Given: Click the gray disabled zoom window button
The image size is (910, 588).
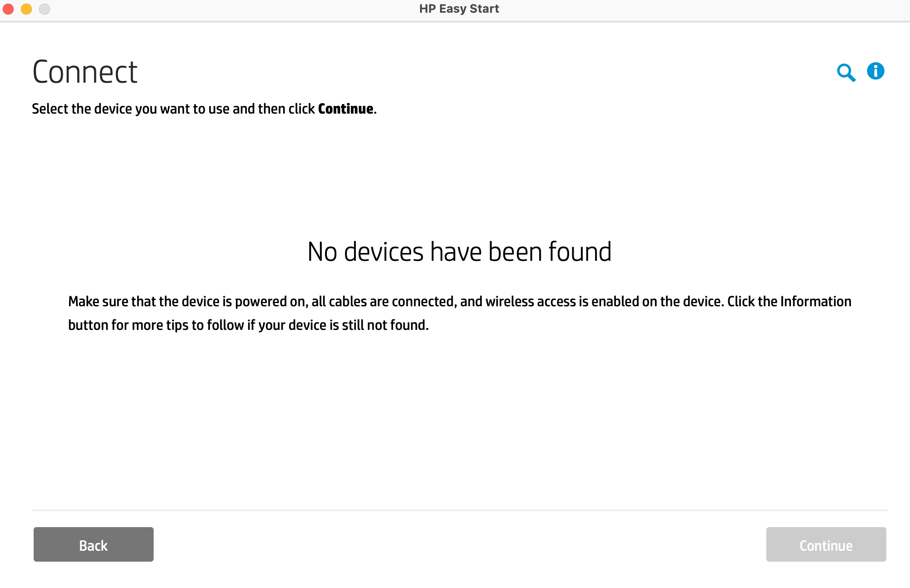Looking at the screenshot, I should (x=45, y=9).
